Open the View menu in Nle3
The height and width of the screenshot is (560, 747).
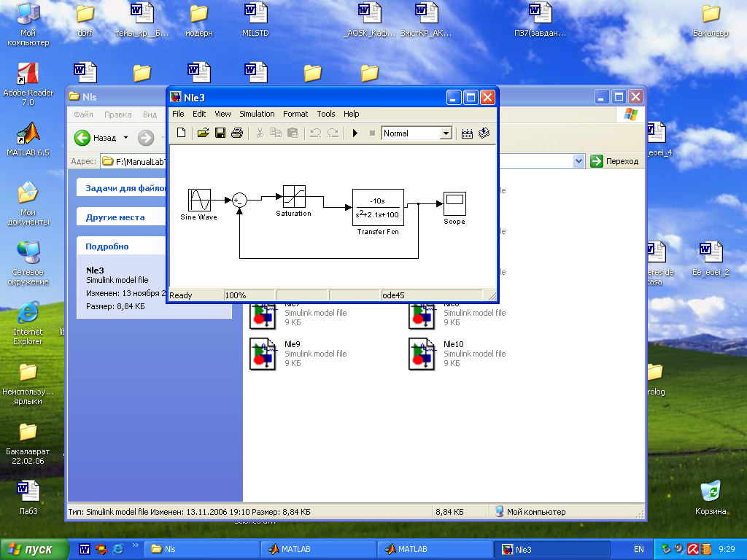[x=222, y=114]
